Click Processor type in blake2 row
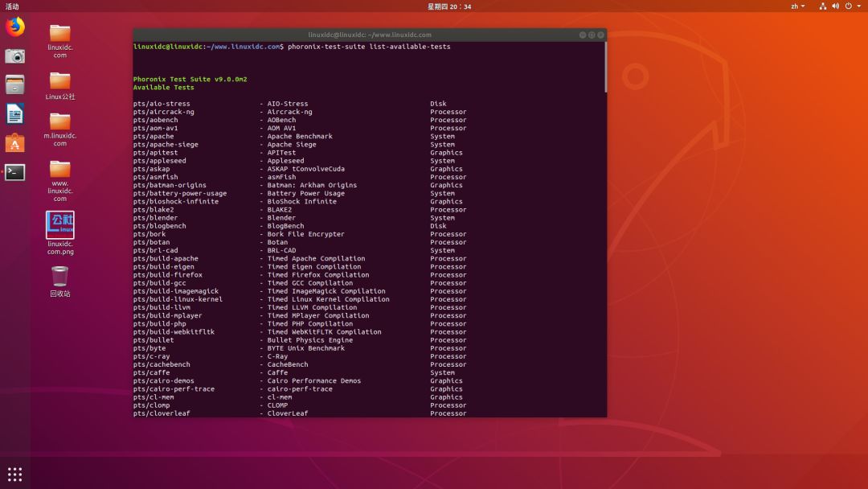The height and width of the screenshot is (489, 868). (448, 210)
